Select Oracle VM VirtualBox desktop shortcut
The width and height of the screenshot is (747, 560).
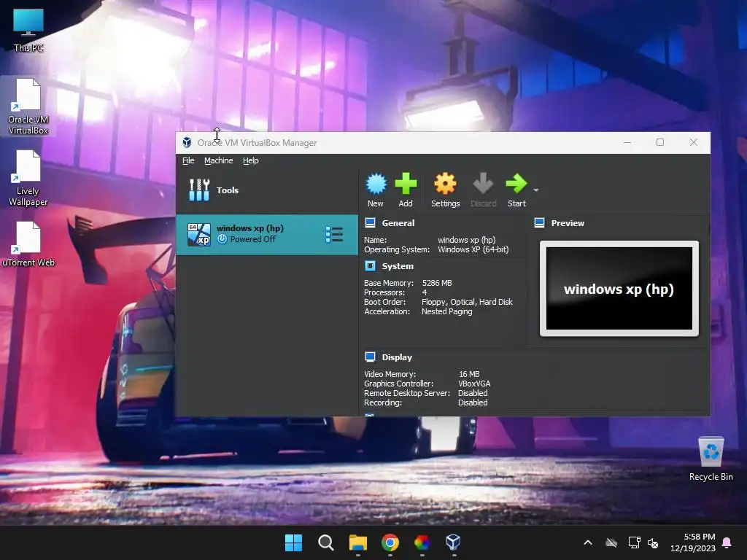[x=28, y=106]
